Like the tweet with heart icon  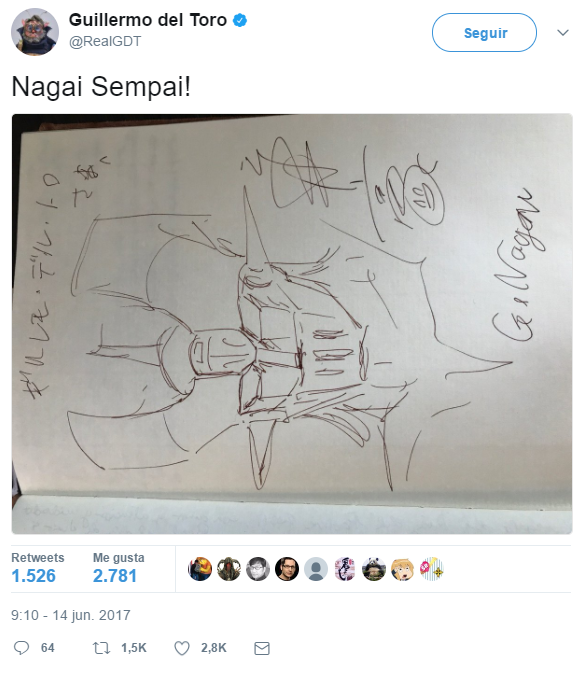tap(182, 648)
